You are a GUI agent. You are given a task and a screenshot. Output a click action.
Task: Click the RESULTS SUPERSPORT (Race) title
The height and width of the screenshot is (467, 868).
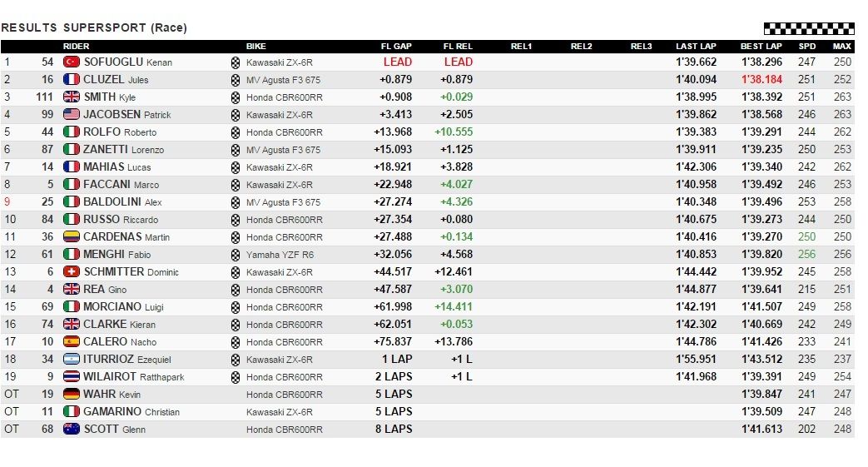click(94, 27)
